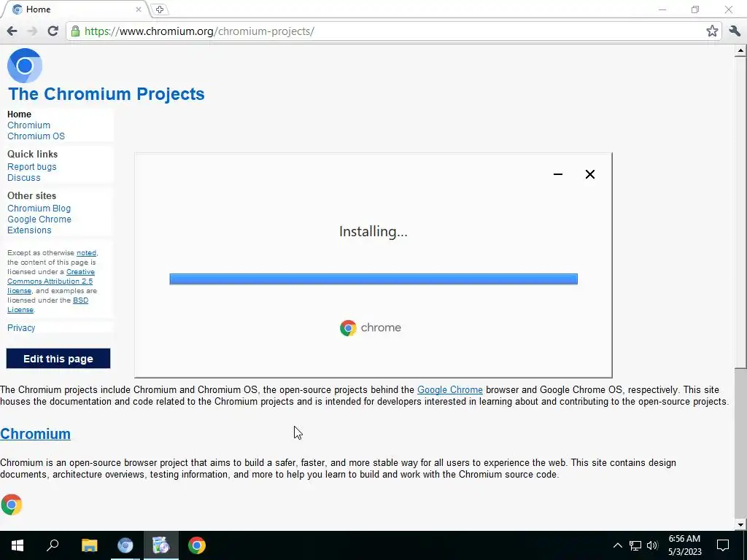Open File Explorer from the taskbar
Screen dimensions: 747x560
(89, 545)
